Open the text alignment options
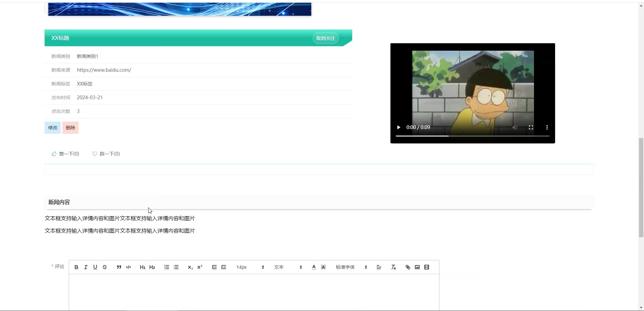The width and height of the screenshot is (644, 311). point(379,267)
